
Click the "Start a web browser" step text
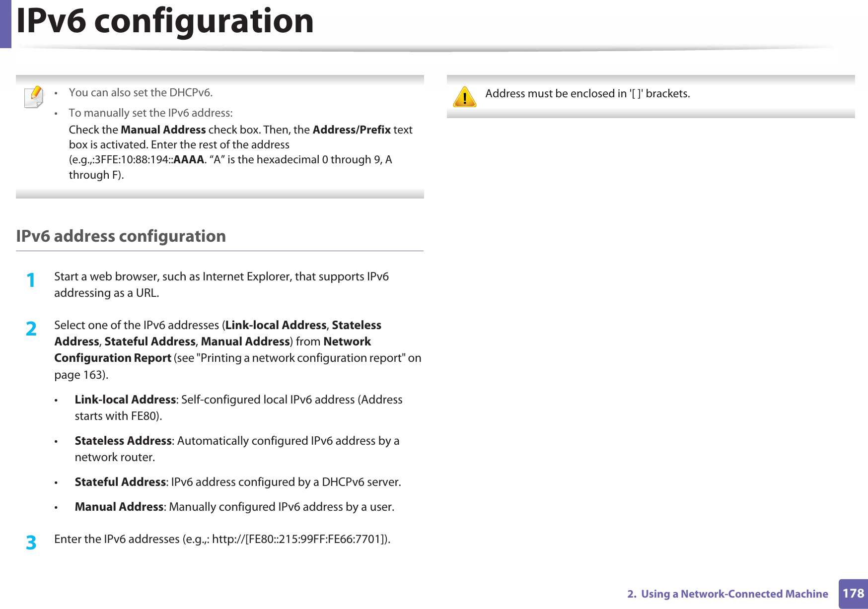point(221,284)
